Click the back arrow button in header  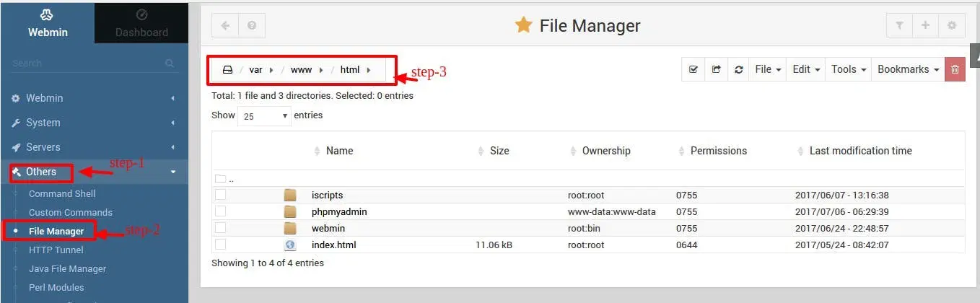point(225,25)
